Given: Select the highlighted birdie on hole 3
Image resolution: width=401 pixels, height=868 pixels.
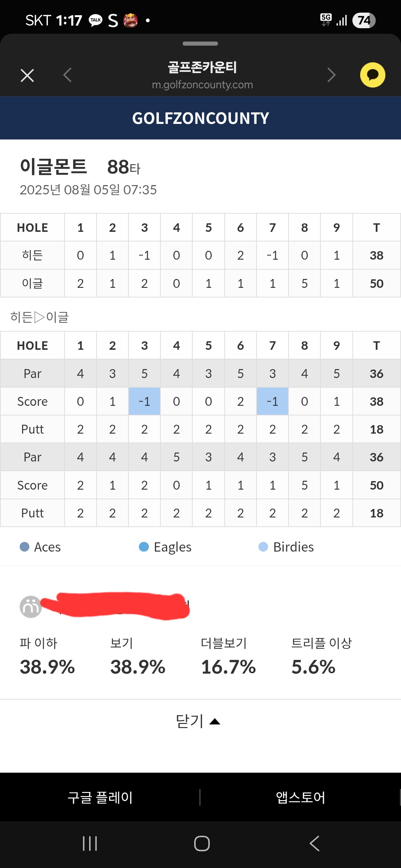Looking at the screenshot, I should coord(144,401).
